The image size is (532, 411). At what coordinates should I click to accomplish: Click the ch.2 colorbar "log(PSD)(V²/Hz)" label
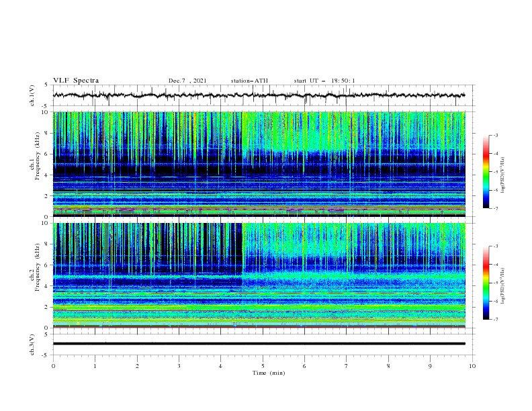pyautogui.click(x=503, y=286)
